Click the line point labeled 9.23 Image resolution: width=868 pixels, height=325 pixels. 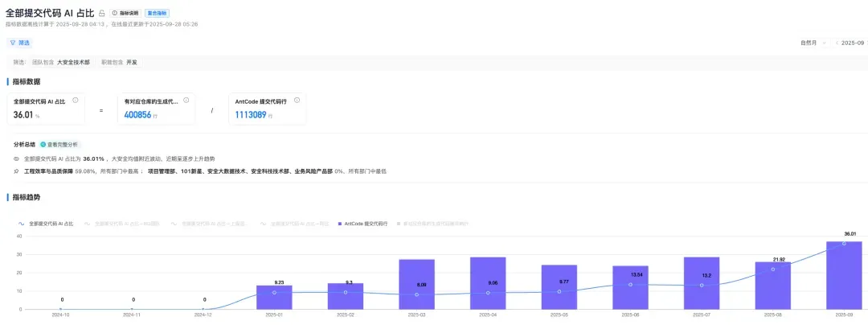coord(274,292)
